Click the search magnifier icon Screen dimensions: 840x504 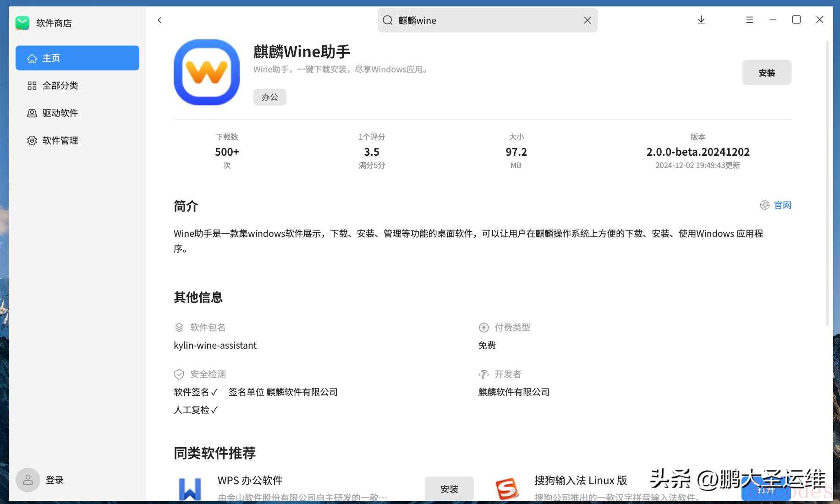pyautogui.click(x=388, y=20)
